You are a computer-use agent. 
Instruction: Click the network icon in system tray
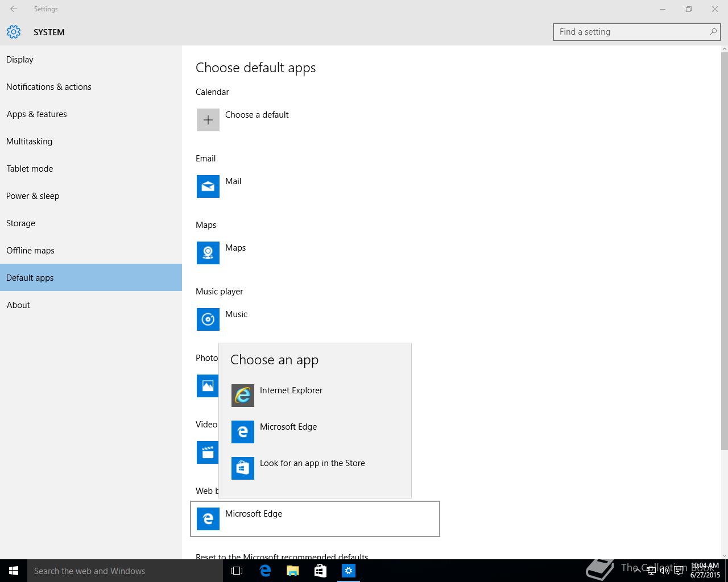point(651,571)
